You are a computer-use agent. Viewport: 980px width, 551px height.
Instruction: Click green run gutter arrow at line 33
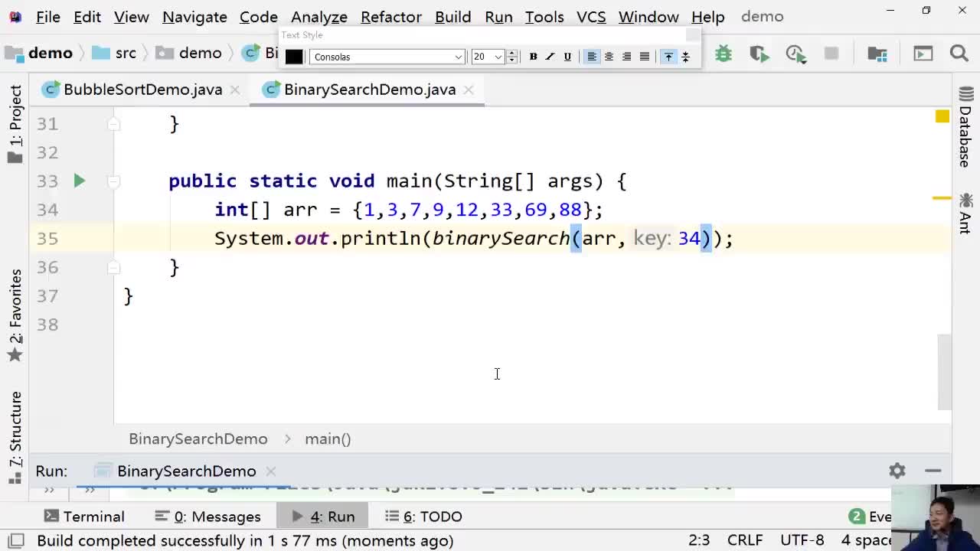[79, 181]
